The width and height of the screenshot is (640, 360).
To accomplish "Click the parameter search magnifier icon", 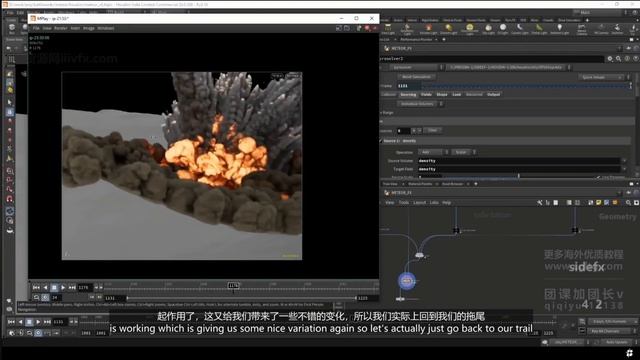I will tap(618, 59).
